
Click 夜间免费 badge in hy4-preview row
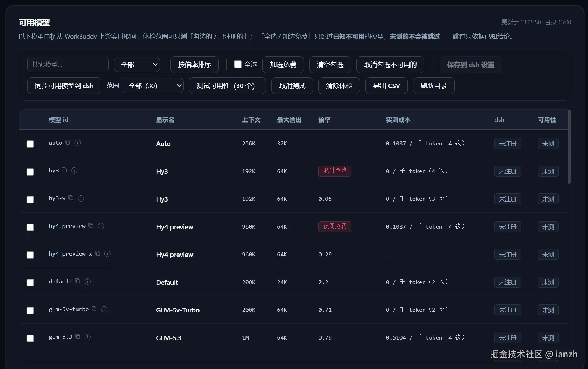(x=335, y=226)
